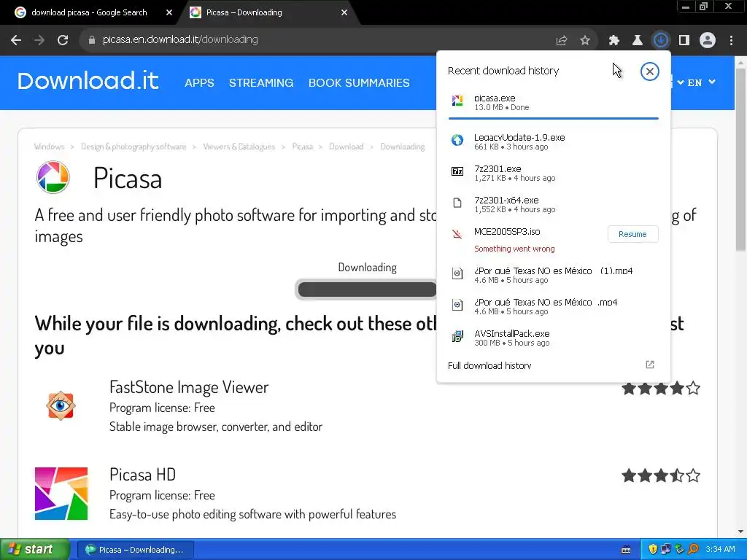Click the AVSInstallPack.exe installer icon
This screenshot has width=747, height=560.
[x=457, y=337]
